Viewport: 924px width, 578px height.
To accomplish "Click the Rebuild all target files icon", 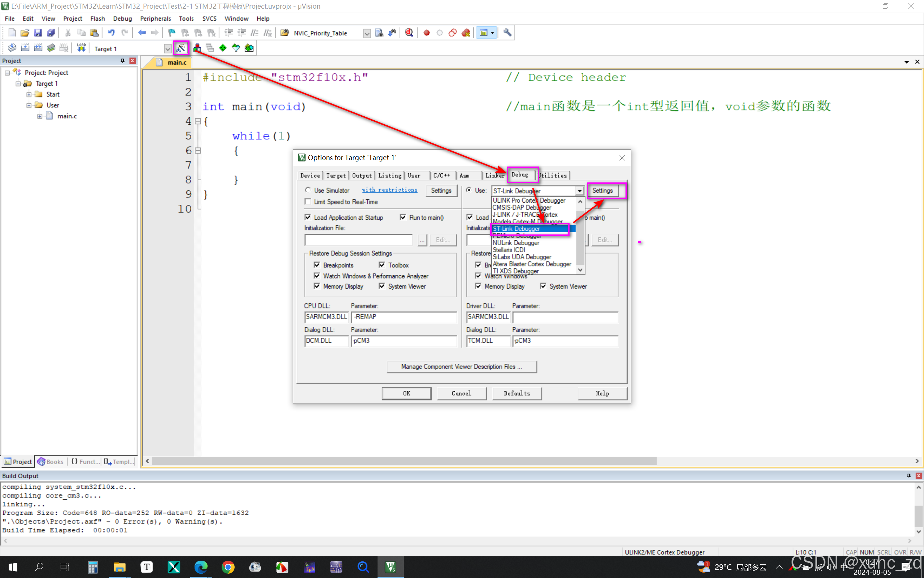I will click(x=38, y=48).
